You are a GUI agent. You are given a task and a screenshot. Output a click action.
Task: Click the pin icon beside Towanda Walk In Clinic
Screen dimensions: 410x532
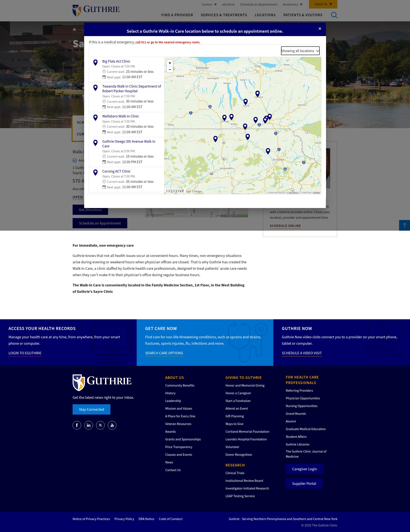[x=95, y=88]
